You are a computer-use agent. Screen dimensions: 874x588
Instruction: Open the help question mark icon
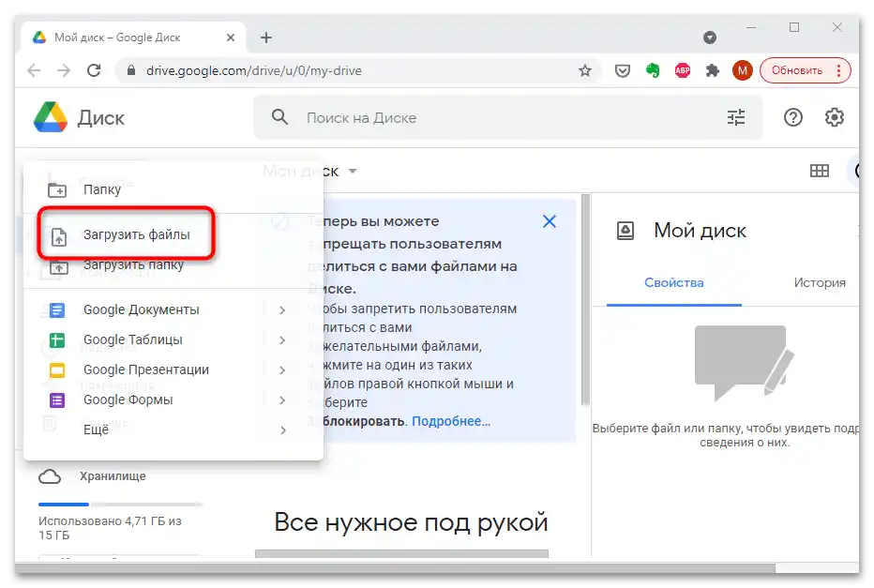(792, 117)
